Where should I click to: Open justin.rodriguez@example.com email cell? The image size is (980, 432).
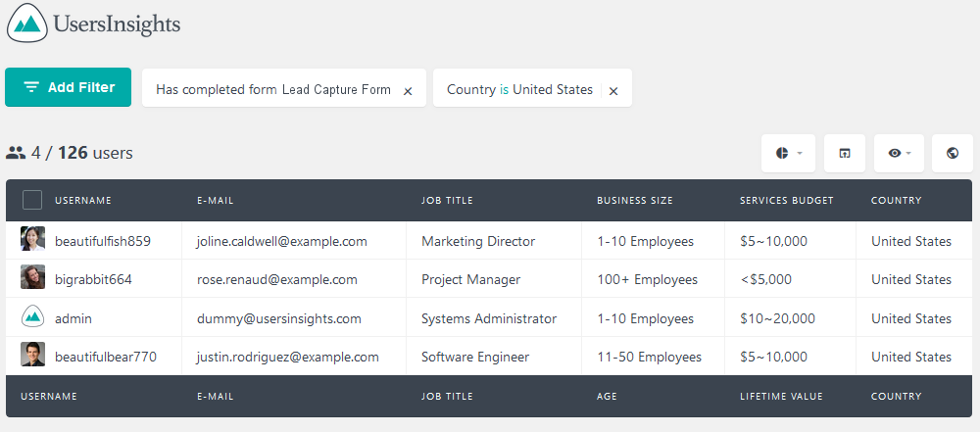(287, 357)
